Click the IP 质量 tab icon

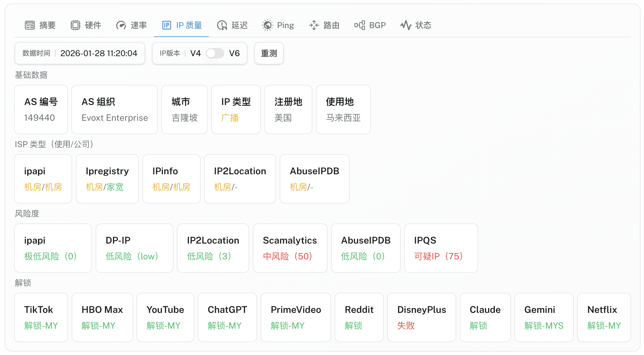coord(166,25)
